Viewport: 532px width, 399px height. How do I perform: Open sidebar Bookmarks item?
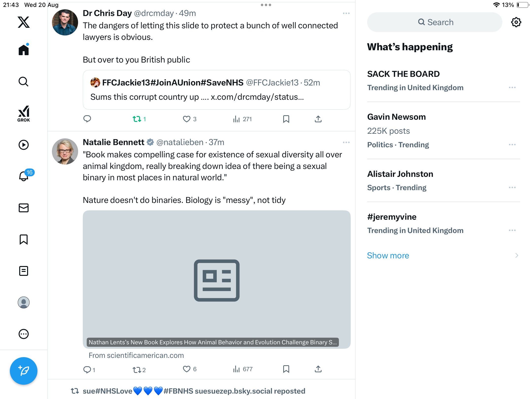pos(24,239)
